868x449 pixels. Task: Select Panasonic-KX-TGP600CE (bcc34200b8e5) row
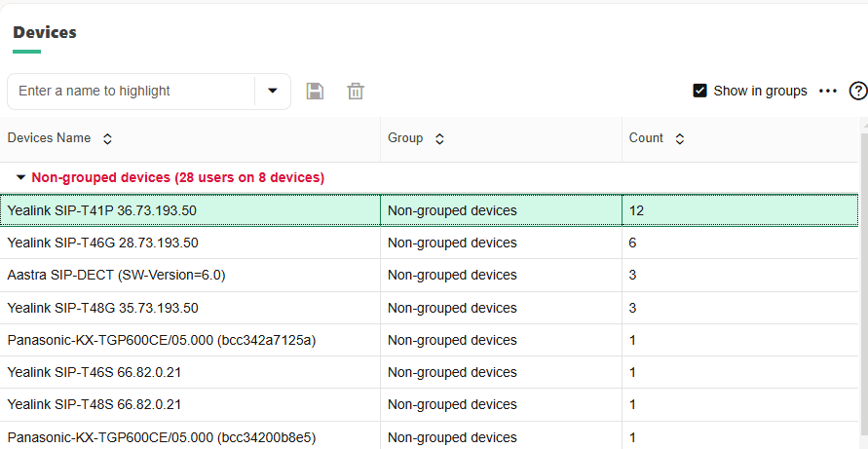[x=429, y=436]
